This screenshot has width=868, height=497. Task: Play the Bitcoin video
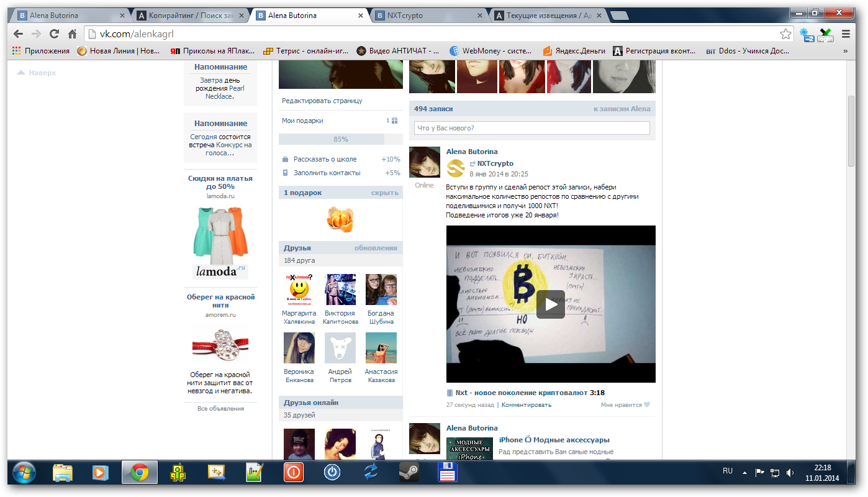tap(550, 304)
